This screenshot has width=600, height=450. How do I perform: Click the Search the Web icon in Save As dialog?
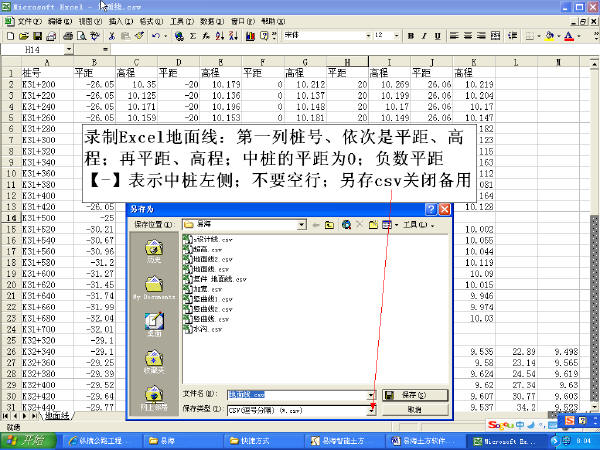tap(347, 225)
